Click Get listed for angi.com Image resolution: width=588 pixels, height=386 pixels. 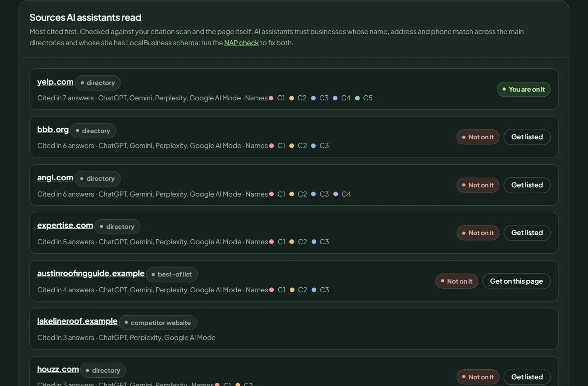point(527,185)
